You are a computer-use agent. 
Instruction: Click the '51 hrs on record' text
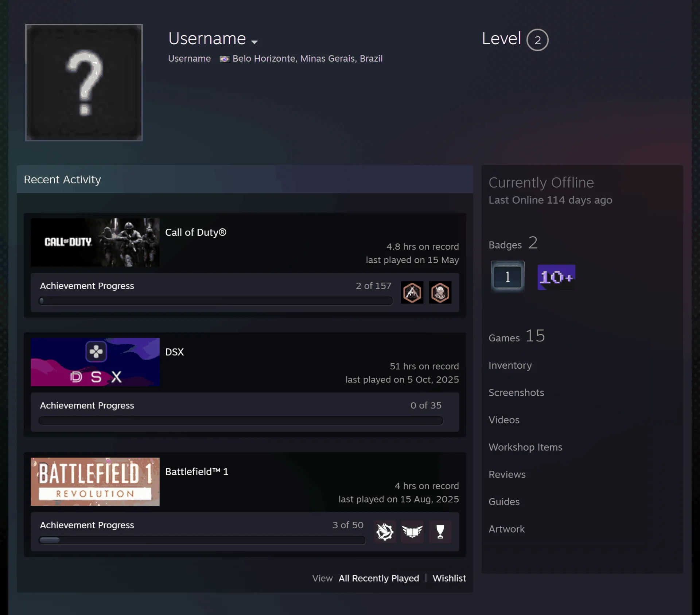pos(424,366)
